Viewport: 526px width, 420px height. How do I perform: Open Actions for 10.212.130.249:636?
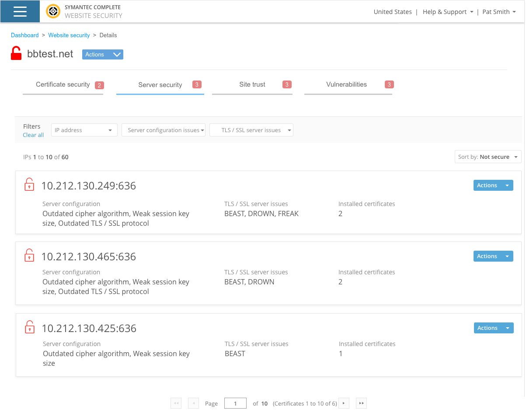pos(493,185)
